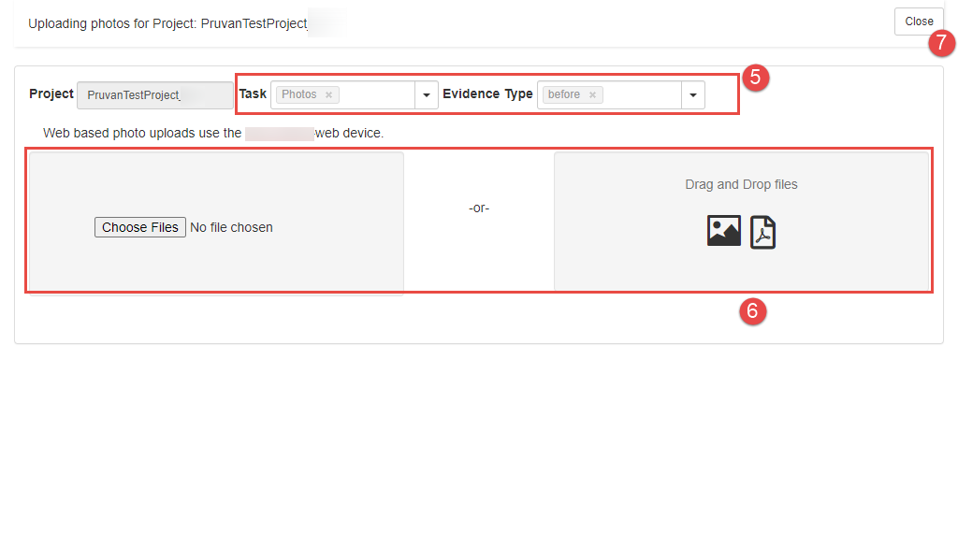Click the picture icon in drop zone

[x=723, y=231]
